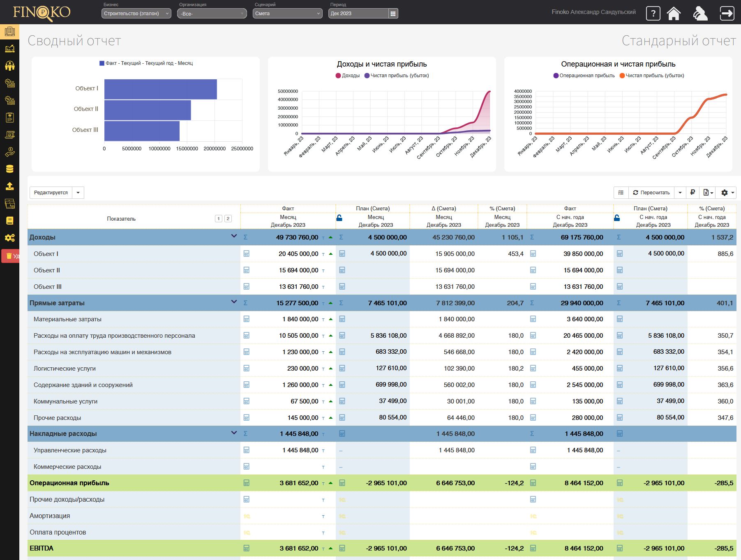The height and width of the screenshot is (560, 741).
Task: Open the team people icon in sidebar
Action: [9, 66]
